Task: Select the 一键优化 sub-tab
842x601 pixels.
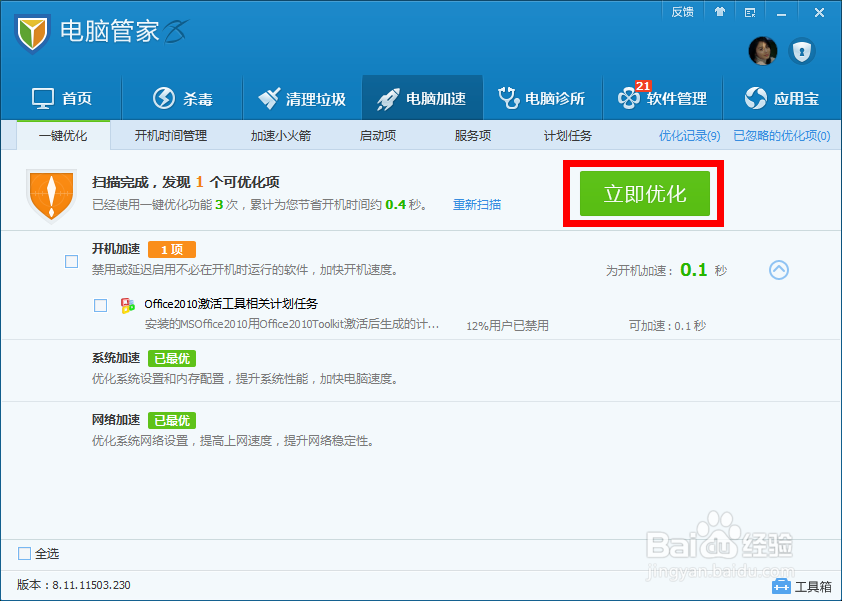Action: (x=63, y=135)
